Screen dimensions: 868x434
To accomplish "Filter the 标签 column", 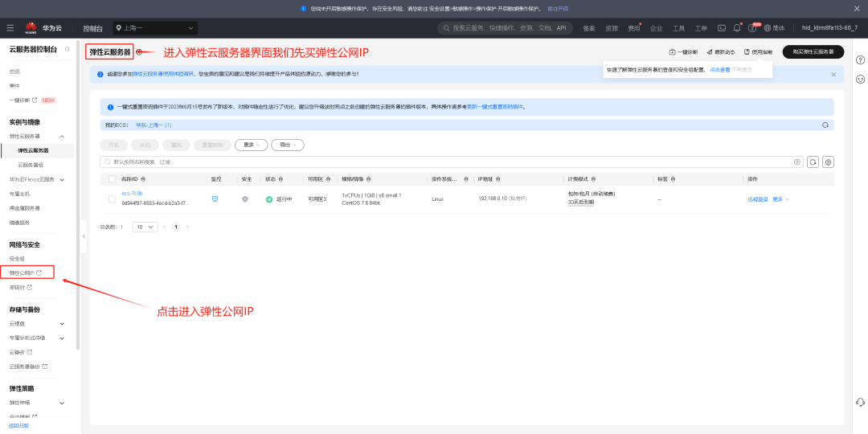I will (x=673, y=179).
